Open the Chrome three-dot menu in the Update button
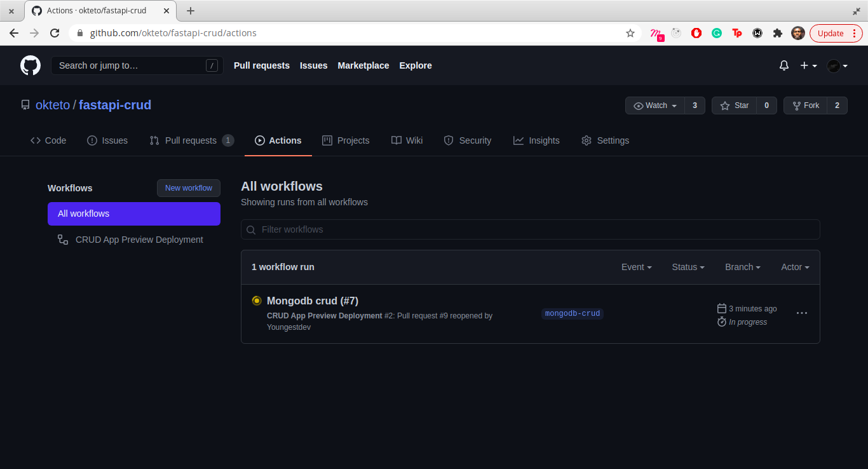 tap(854, 33)
